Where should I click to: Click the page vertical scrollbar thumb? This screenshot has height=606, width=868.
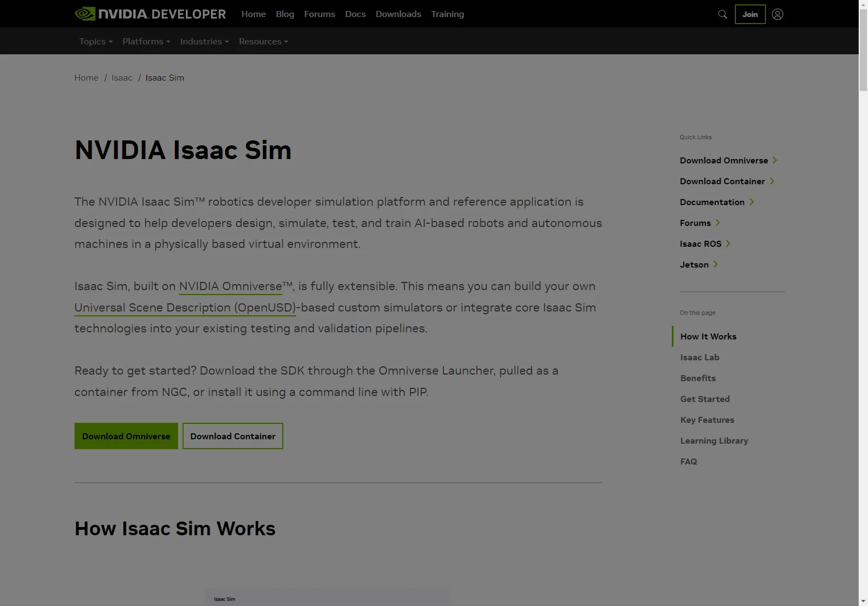[x=863, y=50]
